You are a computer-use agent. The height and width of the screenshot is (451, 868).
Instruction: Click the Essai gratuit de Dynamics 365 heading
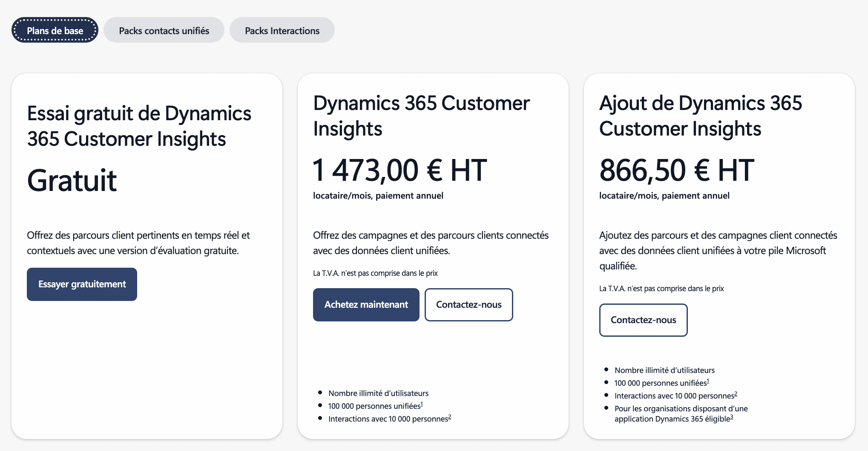[139, 126]
